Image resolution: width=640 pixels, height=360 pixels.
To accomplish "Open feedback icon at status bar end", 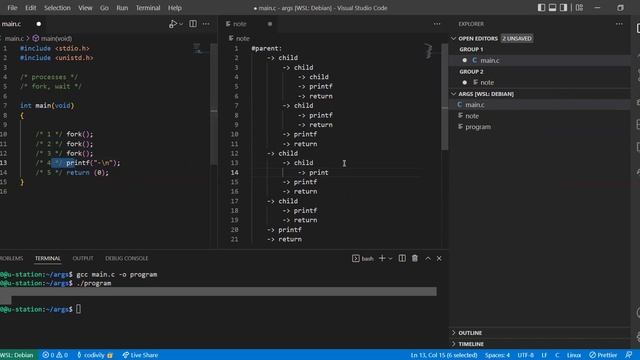I will coord(629,355).
